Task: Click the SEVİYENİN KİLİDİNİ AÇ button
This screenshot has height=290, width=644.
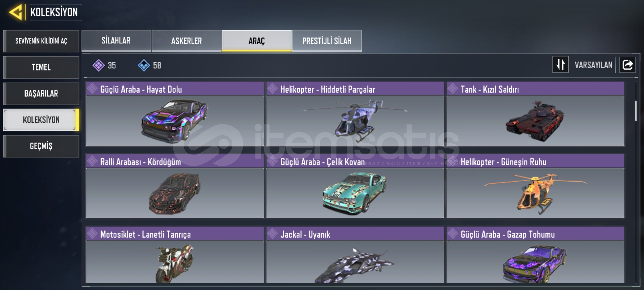Action: point(41,41)
